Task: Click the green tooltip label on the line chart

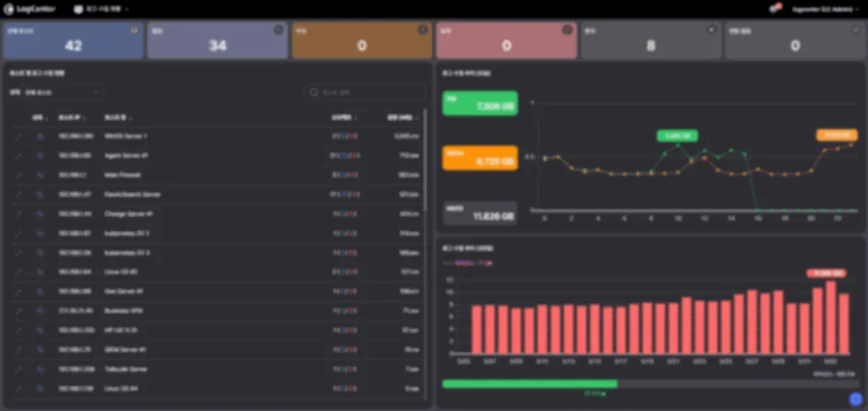Action: point(678,136)
